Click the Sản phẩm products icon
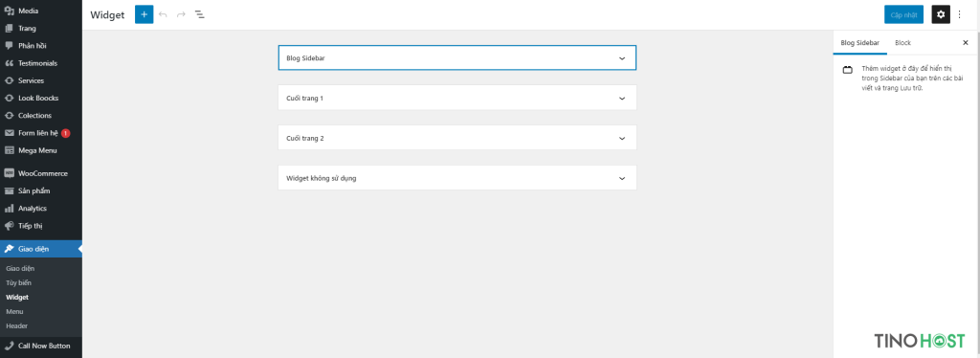Image resolution: width=980 pixels, height=358 pixels. (9, 191)
